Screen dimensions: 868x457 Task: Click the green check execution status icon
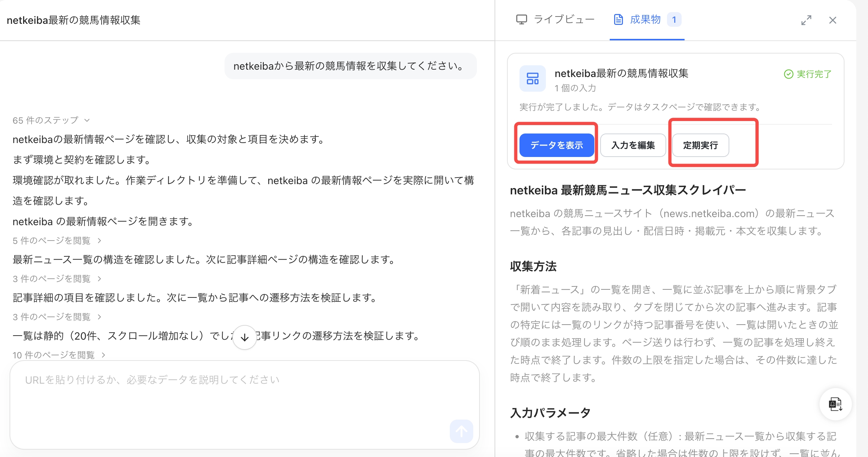point(788,74)
